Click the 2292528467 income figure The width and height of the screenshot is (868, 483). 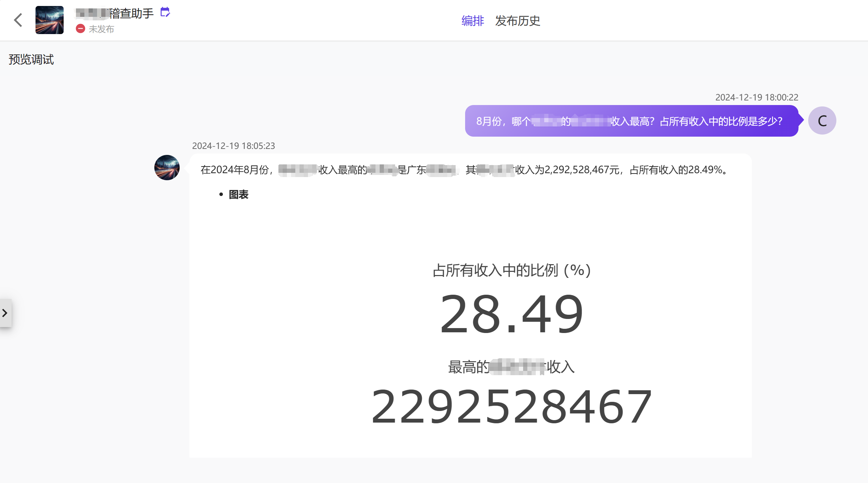coord(511,406)
